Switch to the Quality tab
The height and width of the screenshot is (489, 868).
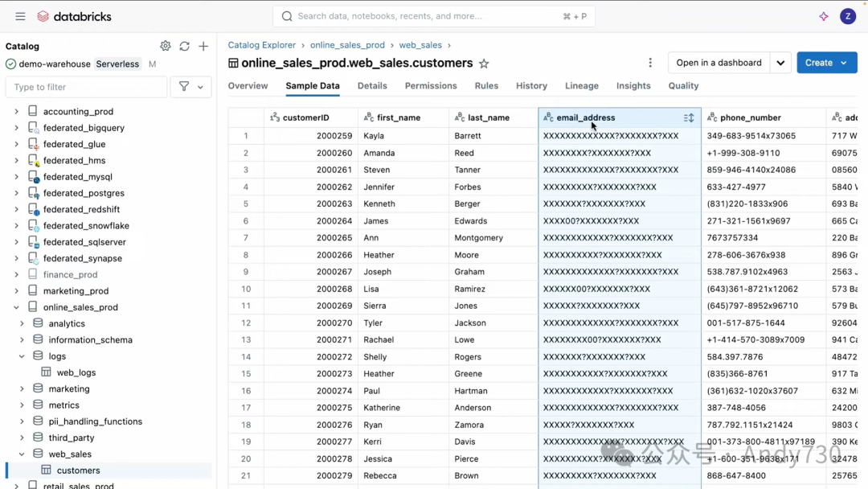(683, 86)
